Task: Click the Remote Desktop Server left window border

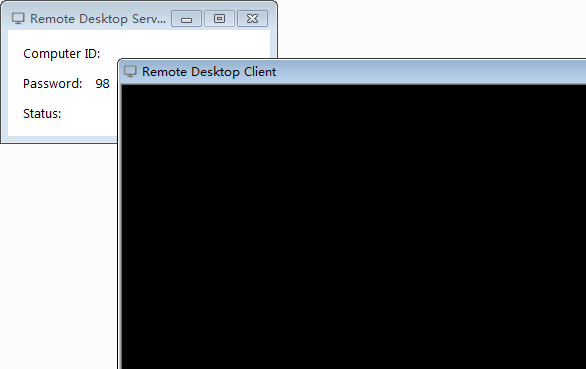Action: point(4,82)
